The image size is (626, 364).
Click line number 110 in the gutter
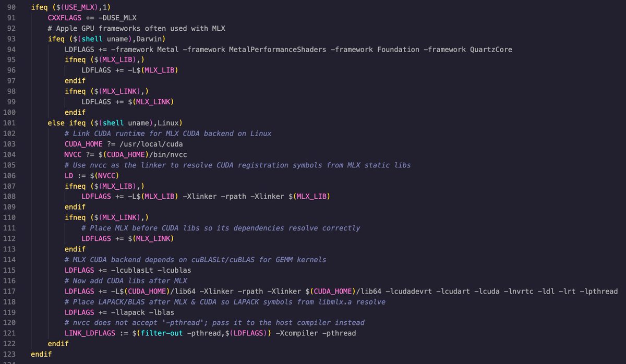[9, 217]
